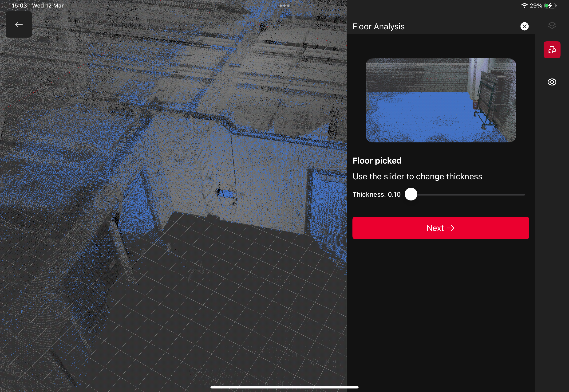569x392 pixels.
Task: Tap the 15:03 clock in status bar
Action: tap(19, 6)
